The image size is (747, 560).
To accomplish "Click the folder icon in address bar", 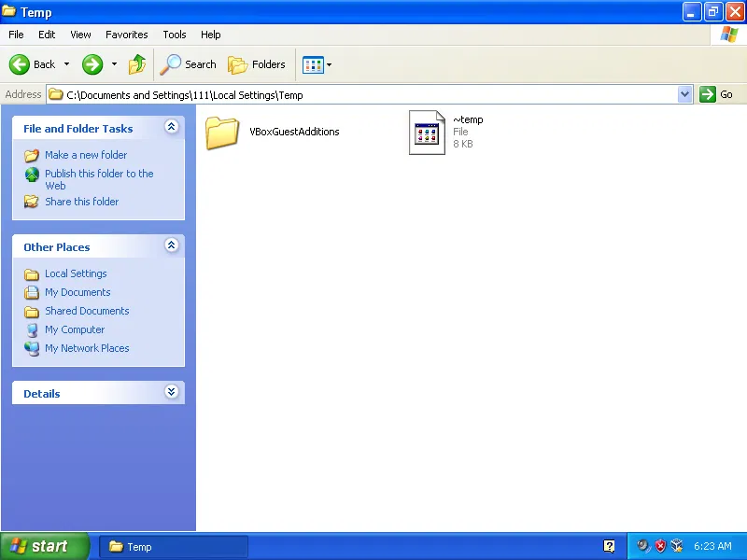I will click(56, 94).
